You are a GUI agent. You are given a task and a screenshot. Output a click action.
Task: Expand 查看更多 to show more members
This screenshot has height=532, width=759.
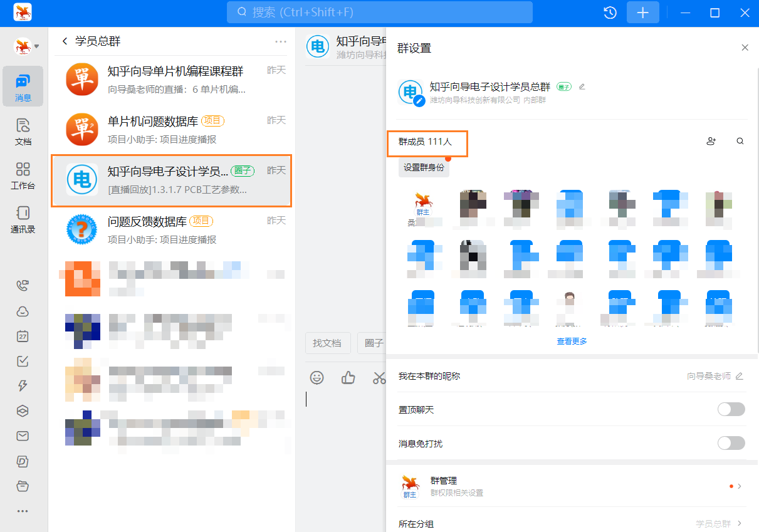571,340
